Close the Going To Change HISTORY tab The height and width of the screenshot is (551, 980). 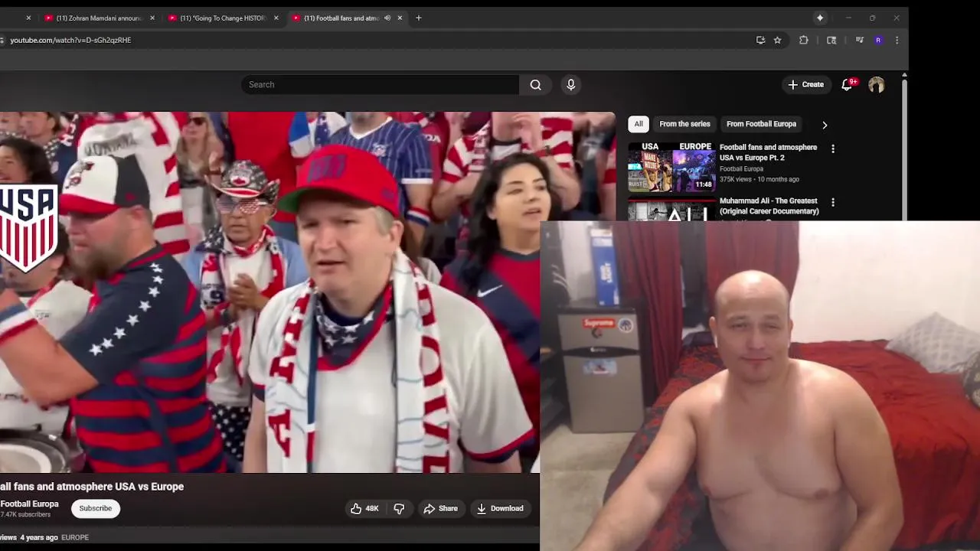coord(276,18)
